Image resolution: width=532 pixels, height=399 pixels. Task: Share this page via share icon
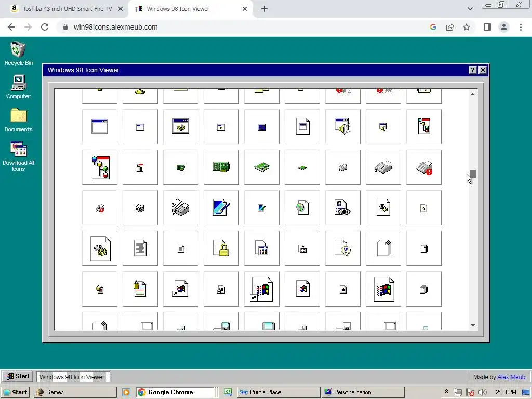click(x=450, y=27)
